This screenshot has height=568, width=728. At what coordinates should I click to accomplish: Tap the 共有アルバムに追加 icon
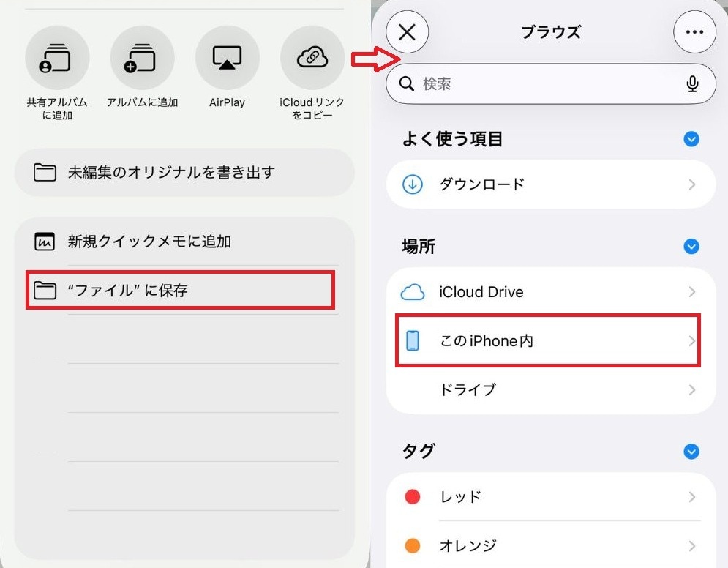57,57
